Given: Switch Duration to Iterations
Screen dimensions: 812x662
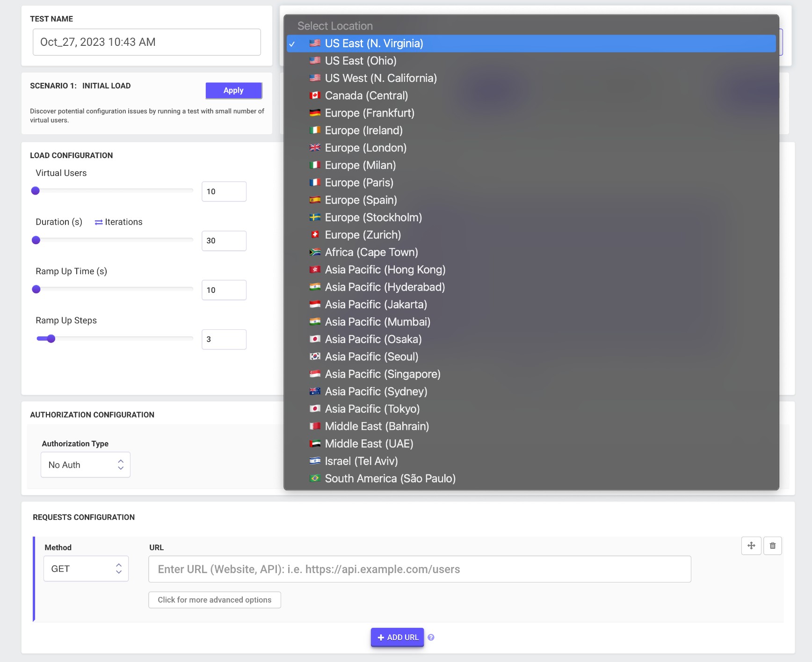Looking at the screenshot, I should click(119, 222).
